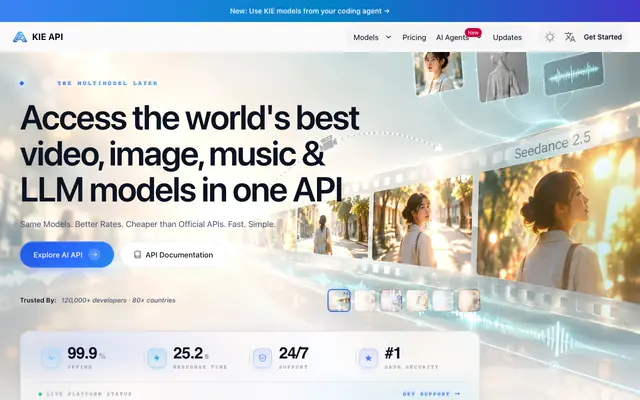Click the 'Same Models. Better Rates.' subtitle text
This screenshot has width=640, height=400.
[x=148, y=224]
